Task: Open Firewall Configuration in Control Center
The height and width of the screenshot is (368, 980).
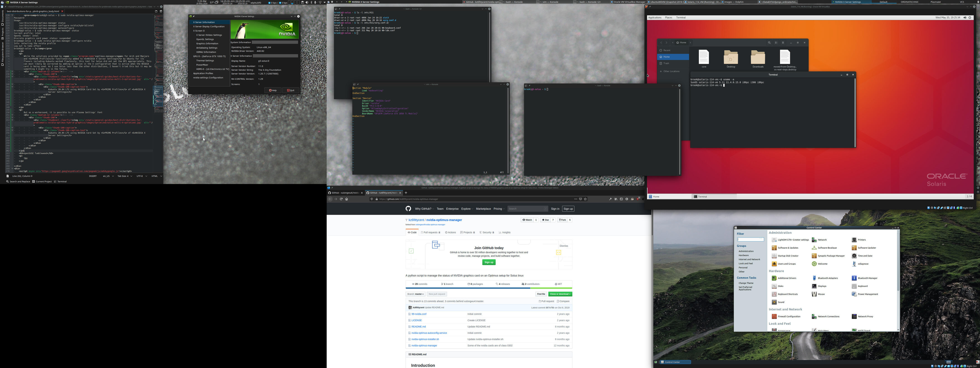Action: pos(786,317)
